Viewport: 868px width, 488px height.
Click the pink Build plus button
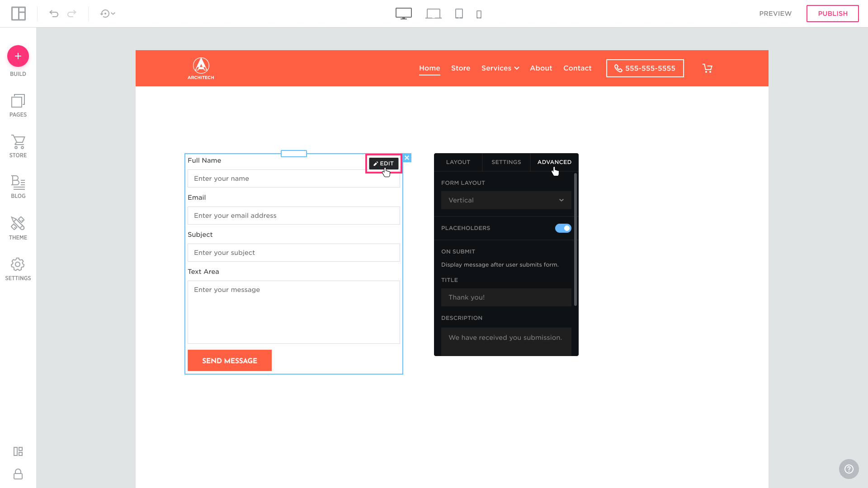pos(18,56)
